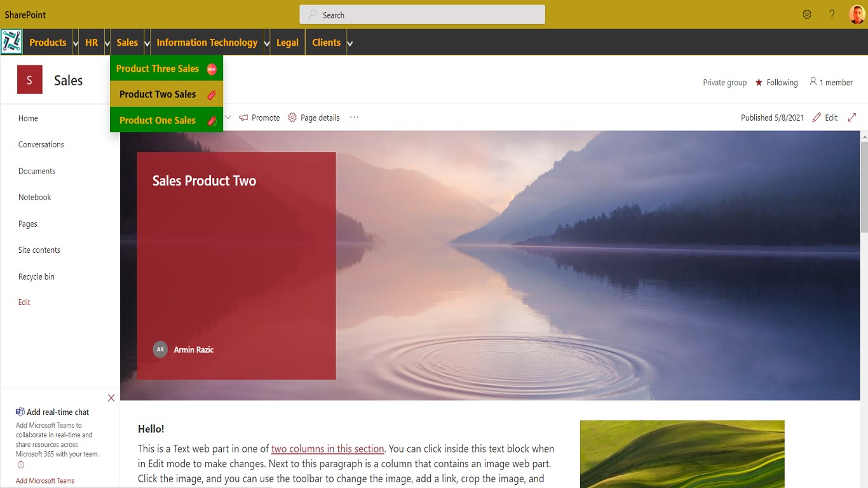Image resolution: width=868 pixels, height=488 pixels.
Task: Click the site logo in navigation bar
Action: point(11,42)
